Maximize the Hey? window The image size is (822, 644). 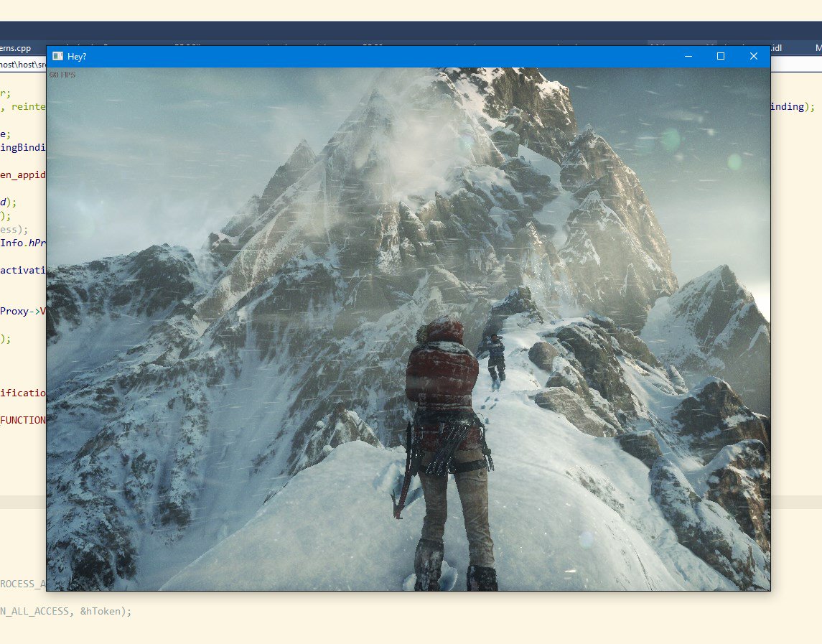[x=721, y=56]
